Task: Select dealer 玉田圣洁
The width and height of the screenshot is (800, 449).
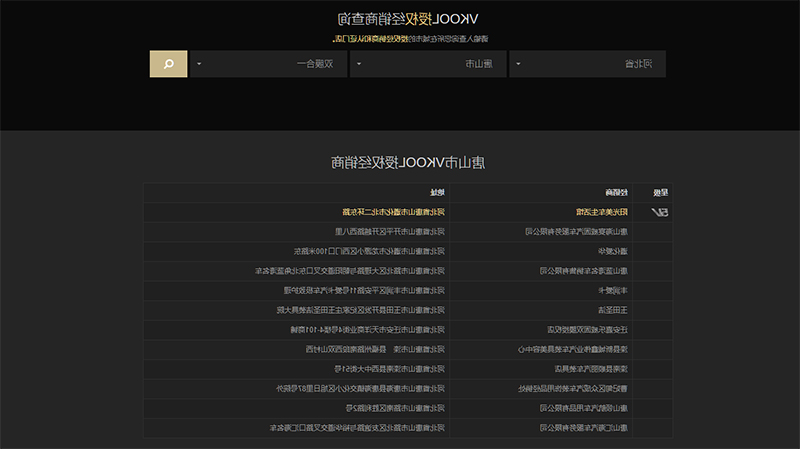Action: (x=613, y=310)
